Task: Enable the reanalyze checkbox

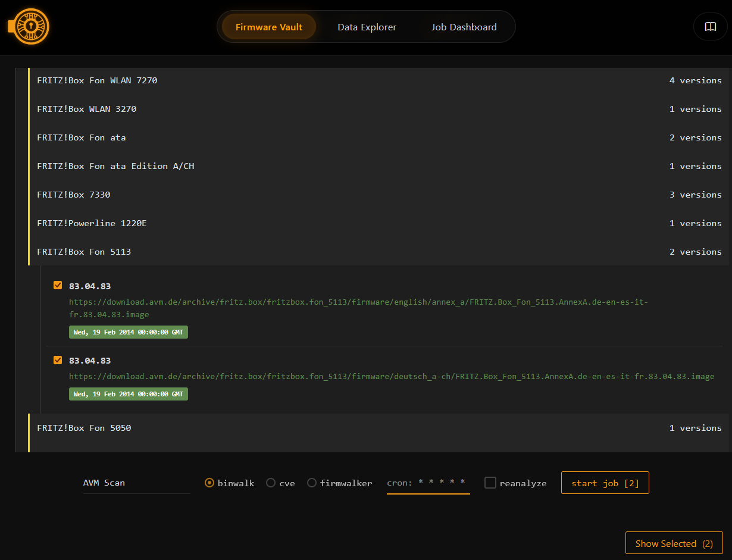Action: (490, 483)
